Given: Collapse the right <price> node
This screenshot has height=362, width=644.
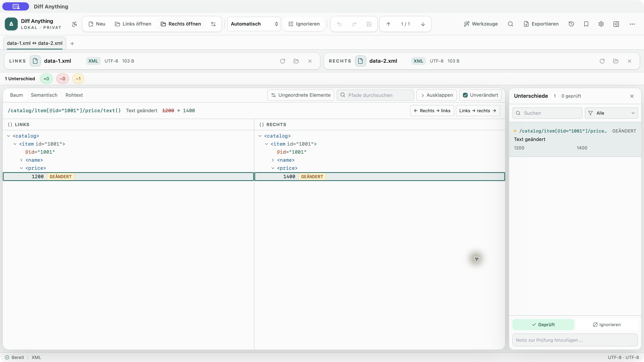Looking at the screenshot, I should coord(273,168).
